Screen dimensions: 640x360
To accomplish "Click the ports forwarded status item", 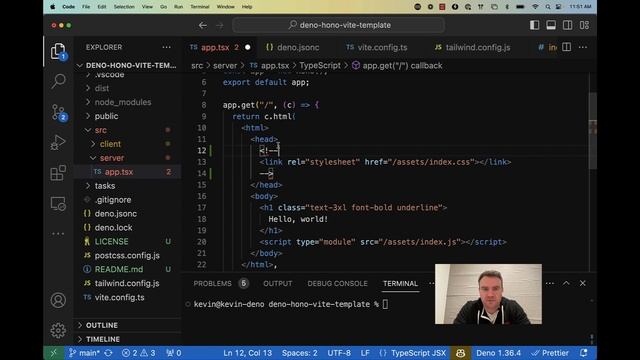I will (x=173, y=353).
